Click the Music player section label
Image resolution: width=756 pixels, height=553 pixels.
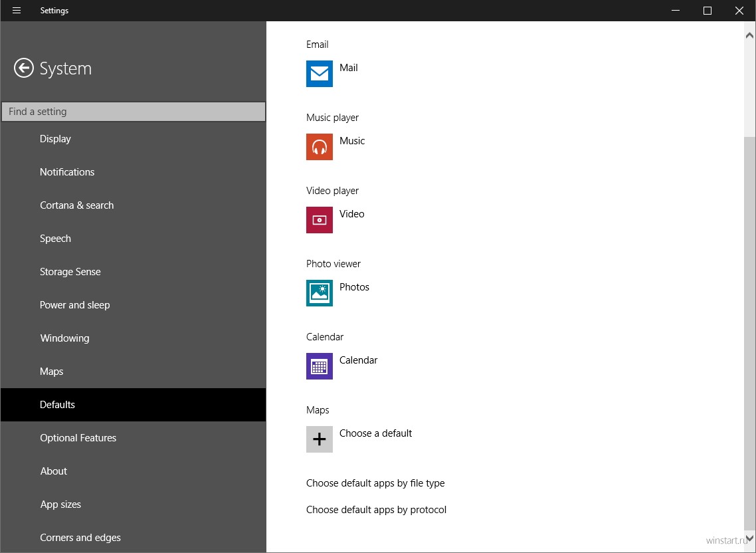click(332, 118)
